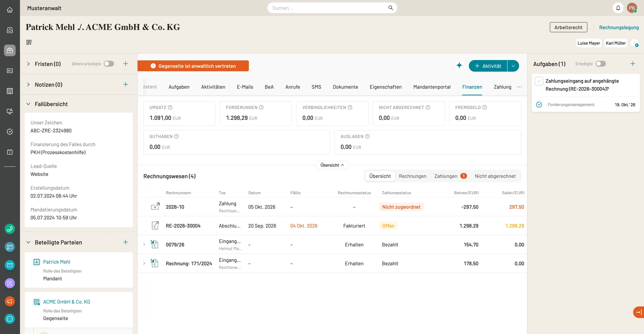Click the outgoing payment icon for 2026-10
This screenshot has height=334, width=644.
[155, 207]
